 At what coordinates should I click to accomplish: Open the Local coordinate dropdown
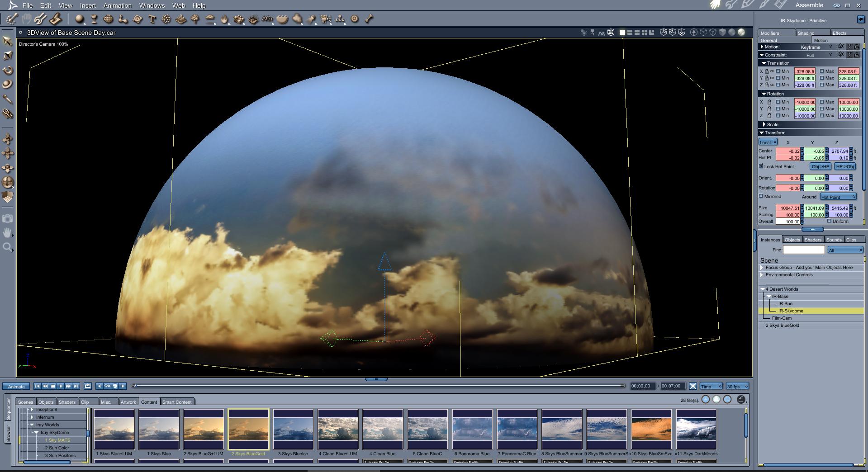coord(768,142)
